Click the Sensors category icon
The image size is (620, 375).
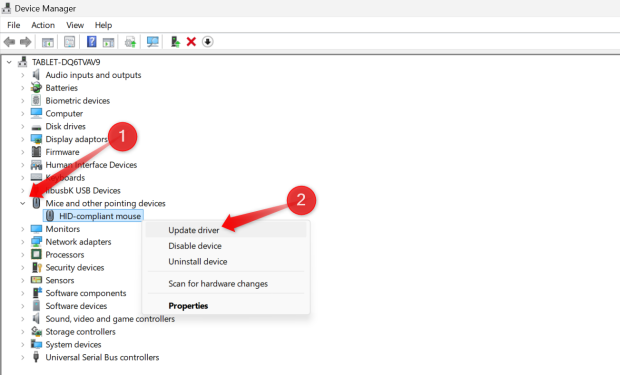(36, 280)
